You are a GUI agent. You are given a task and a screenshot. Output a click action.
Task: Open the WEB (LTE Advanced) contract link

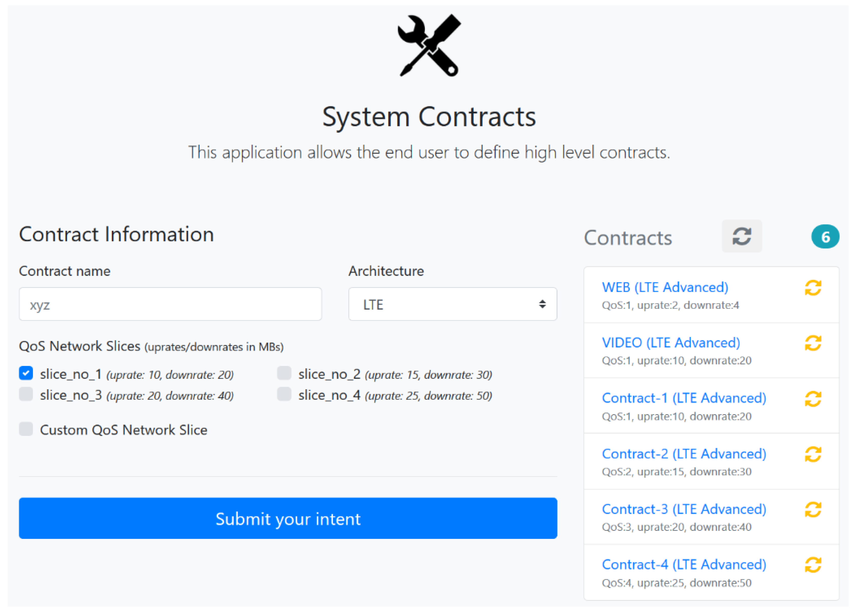[x=665, y=287]
